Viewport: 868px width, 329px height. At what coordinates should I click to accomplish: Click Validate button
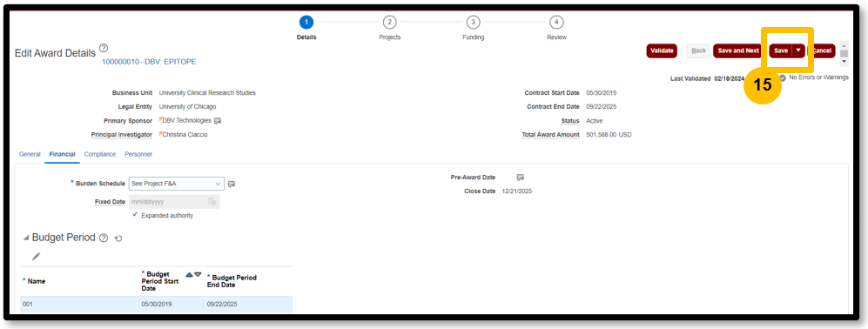pos(662,50)
